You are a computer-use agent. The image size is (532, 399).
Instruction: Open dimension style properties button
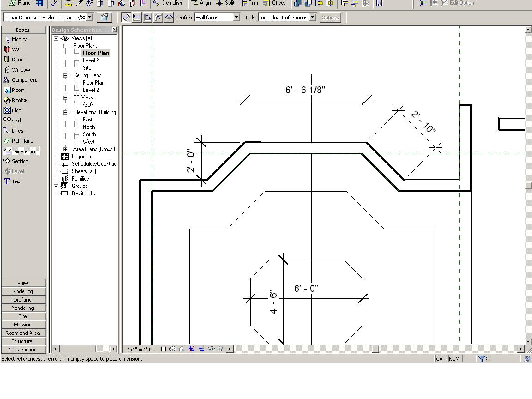tap(104, 18)
